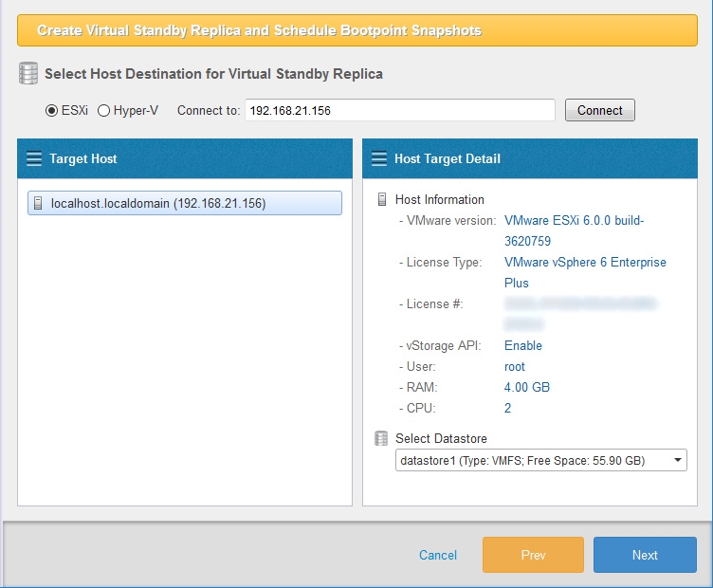Click the Host Target Detail menu icon
713x588 pixels.
pos(379,158)
